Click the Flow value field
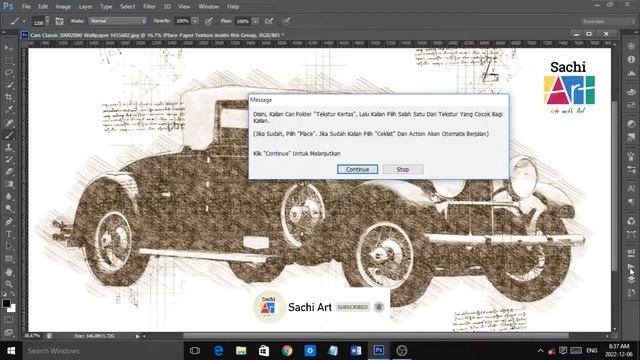 (x=242, y=21)
